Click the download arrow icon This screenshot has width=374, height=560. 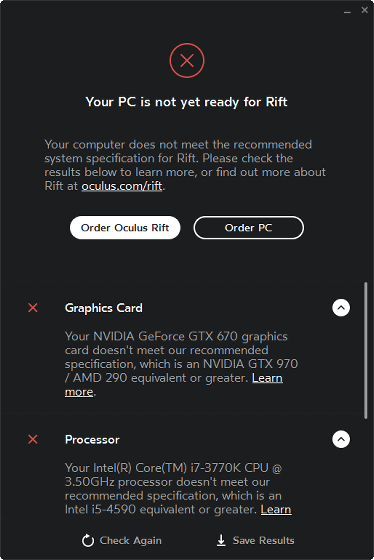point(221,540)
